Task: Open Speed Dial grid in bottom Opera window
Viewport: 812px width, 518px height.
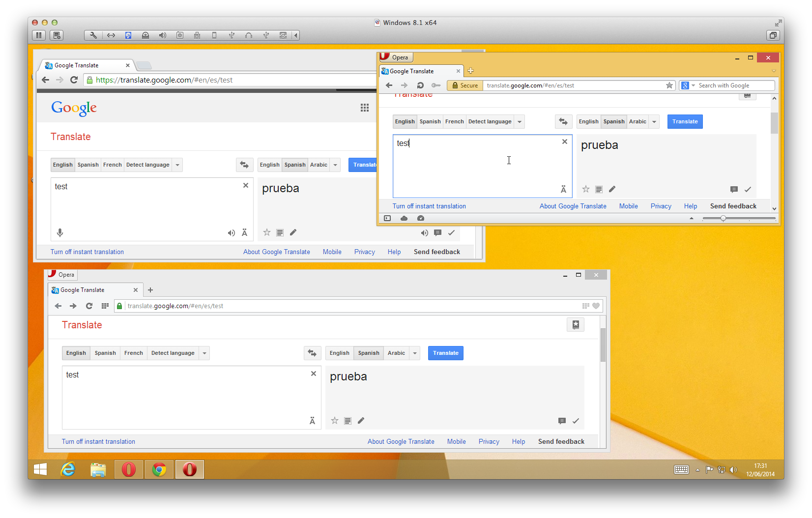Action: 105,306
